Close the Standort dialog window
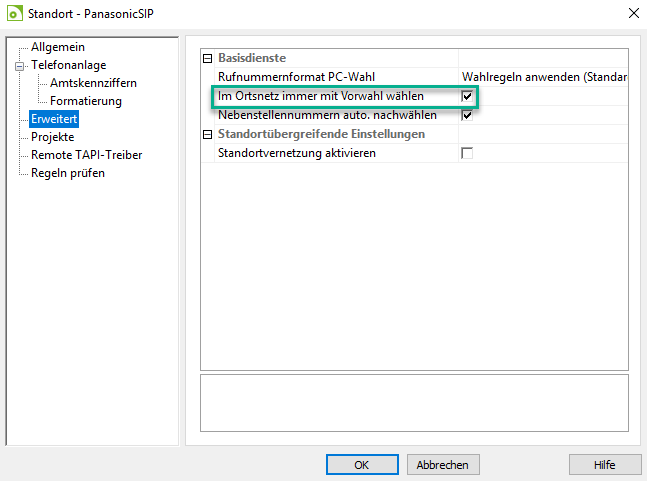The image size is (647, 481). pyautogui.click(x=633, y=13)
